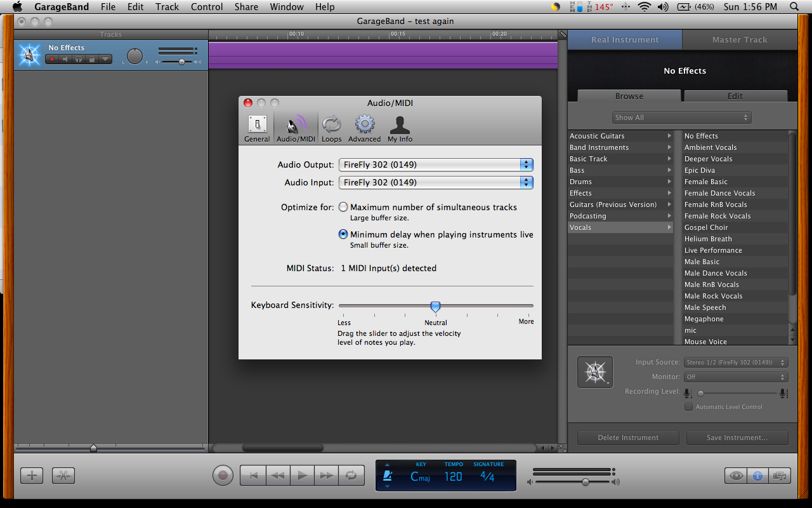This screenshot has height=508, width=812.
Task: Open the Spotlight search magnifier
Action: [794, 7]
